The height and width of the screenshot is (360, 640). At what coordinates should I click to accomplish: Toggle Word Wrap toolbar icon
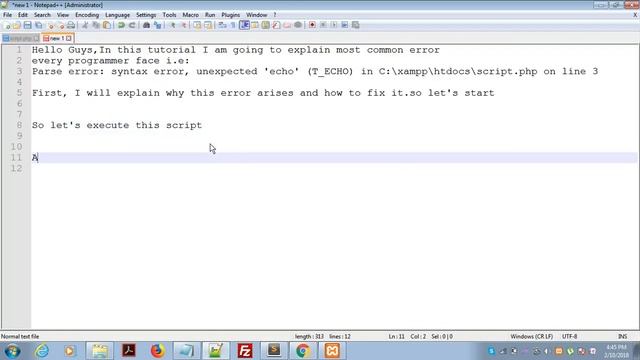pyautogui.click(x=222, y=25)
